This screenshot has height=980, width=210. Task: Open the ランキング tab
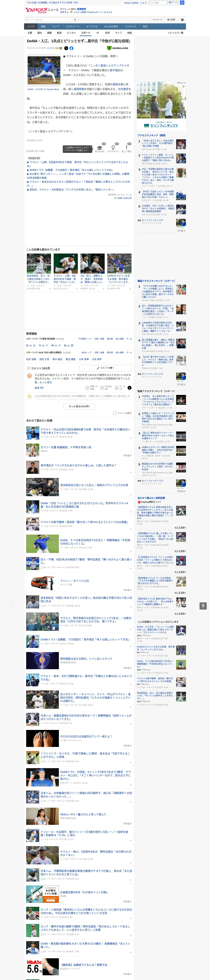(130, 27)
